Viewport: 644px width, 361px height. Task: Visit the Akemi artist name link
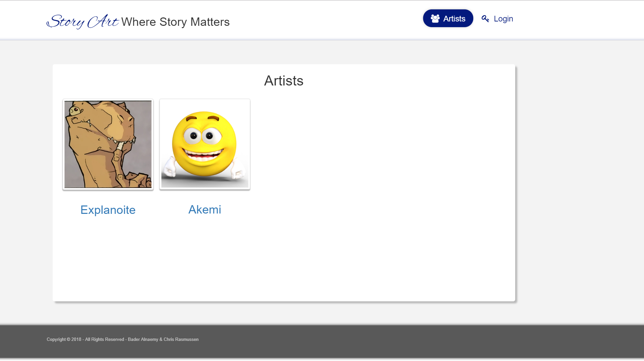205,209
